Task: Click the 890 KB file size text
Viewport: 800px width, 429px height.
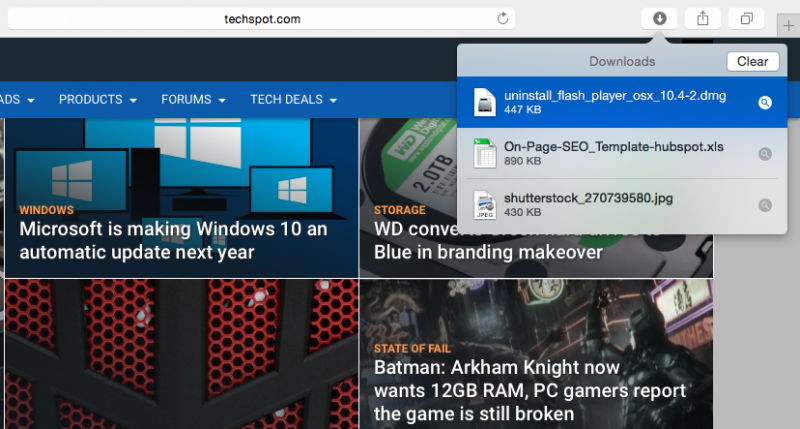Action: [522, 161]
